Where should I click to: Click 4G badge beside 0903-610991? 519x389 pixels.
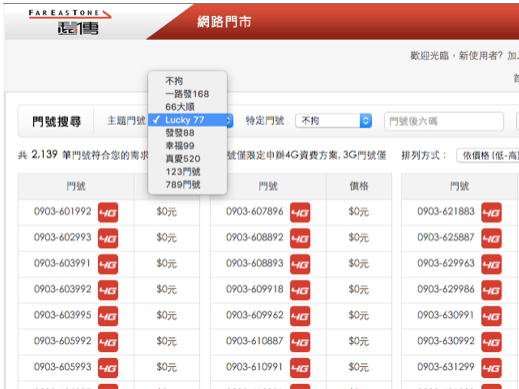pyautogui.click(x=300, y=368)
